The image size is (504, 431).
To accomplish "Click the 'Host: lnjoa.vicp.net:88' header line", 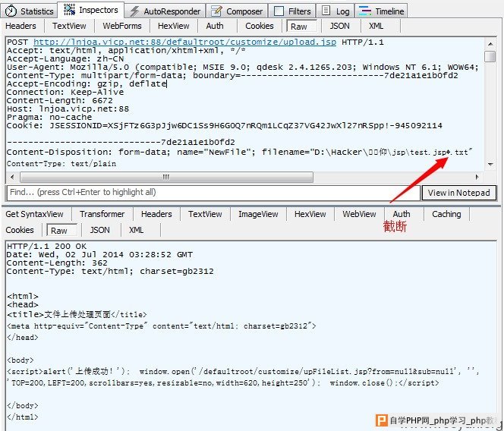I will [68, 109].
